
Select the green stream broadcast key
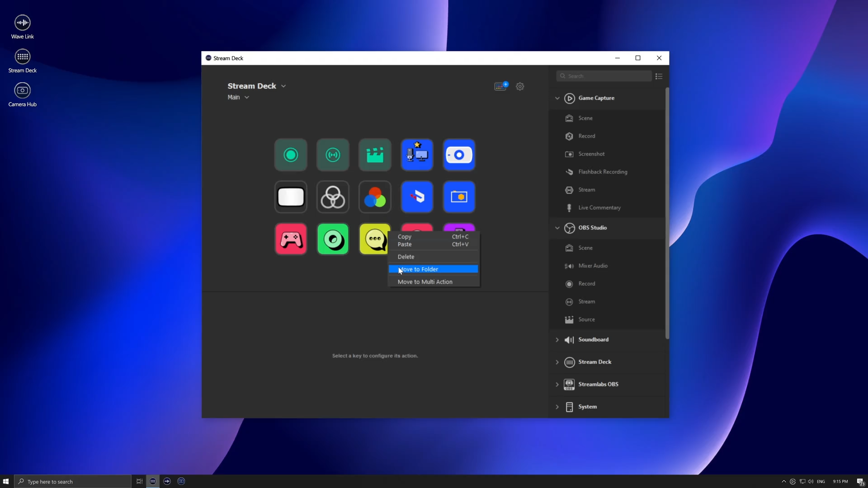coord(333,155)
